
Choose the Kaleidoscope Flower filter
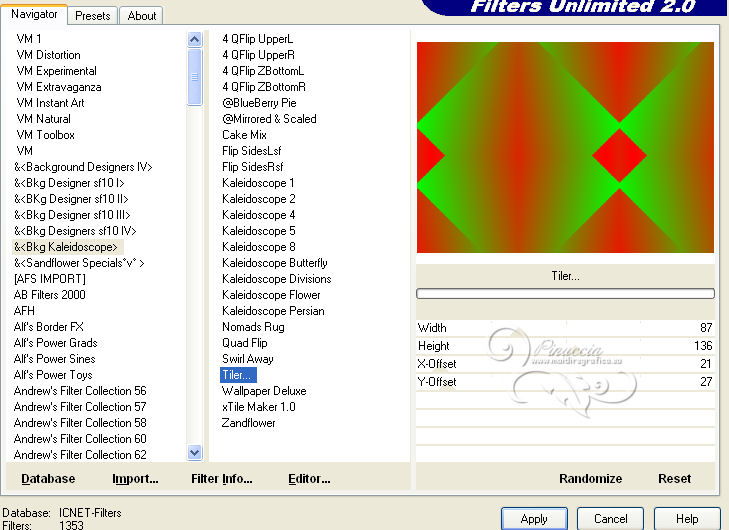[x=271, y=295]
